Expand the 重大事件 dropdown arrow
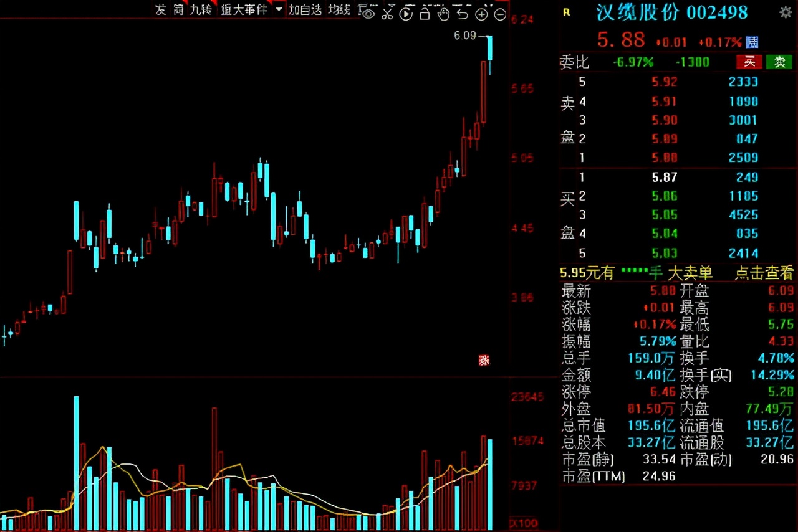This screenshot has width=798, height=532. [x=278, y=10]
